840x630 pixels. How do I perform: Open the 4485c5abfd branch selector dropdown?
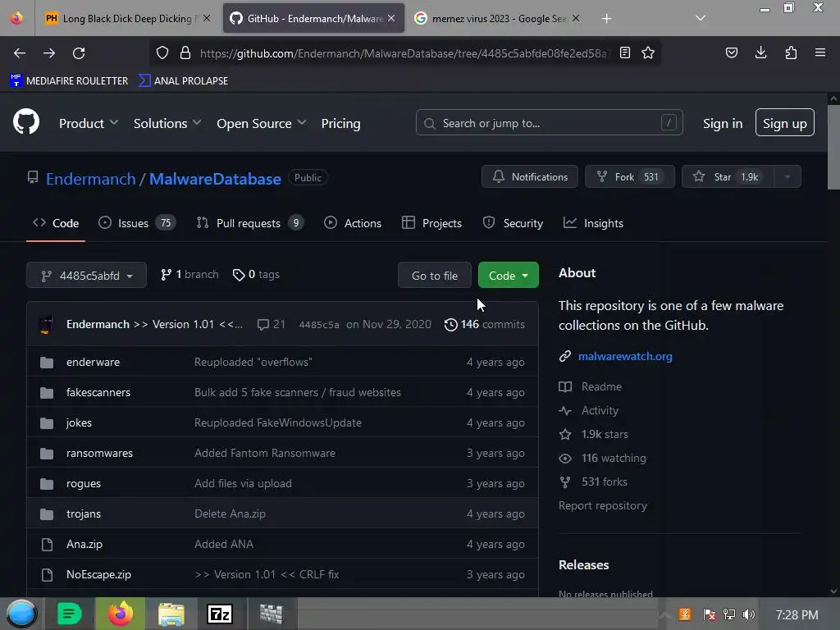pos(86,276)
